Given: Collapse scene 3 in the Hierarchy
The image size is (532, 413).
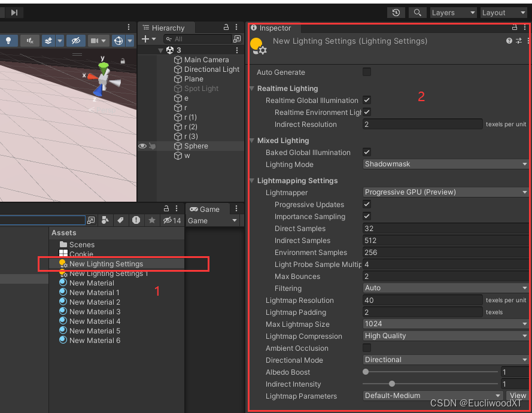Looking at the screenshot, I should click(161, 50).
